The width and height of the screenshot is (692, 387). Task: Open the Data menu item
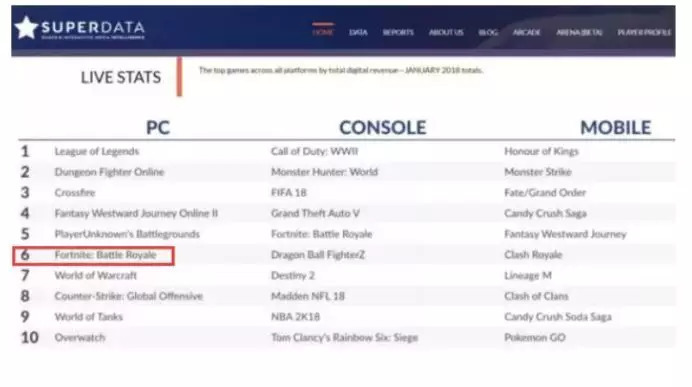click(358, 32)
